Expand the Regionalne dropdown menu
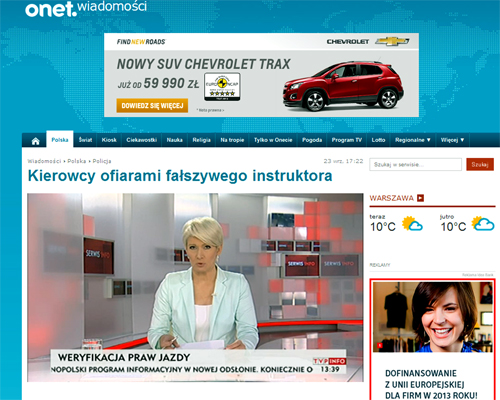500x400 pixels. [x=413, y=140]
